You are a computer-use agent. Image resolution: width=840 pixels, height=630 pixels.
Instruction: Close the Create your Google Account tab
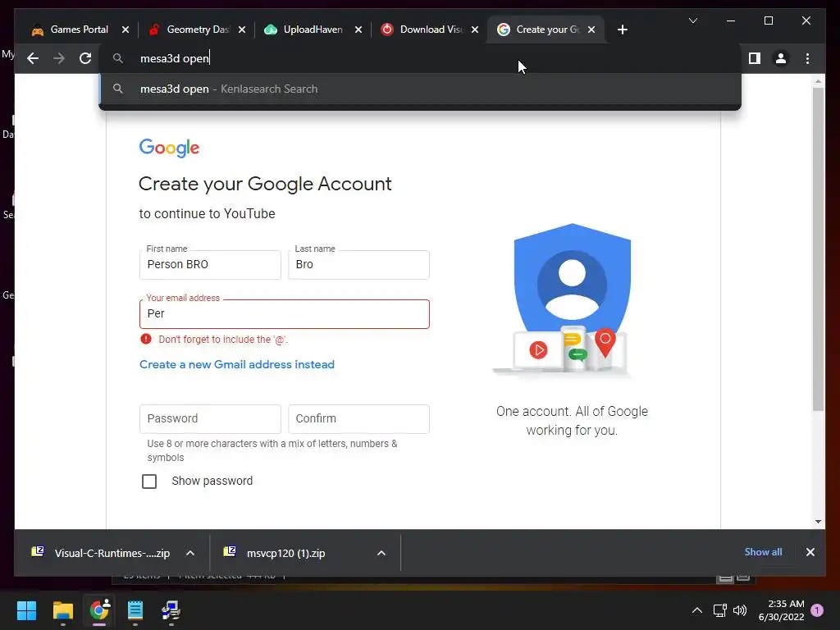point(591,30)
